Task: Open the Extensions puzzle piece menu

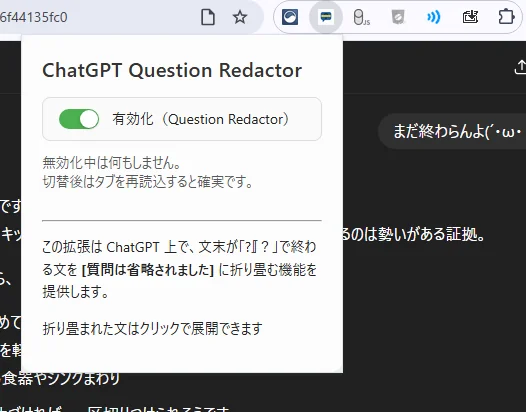Action: click(506, 17)
